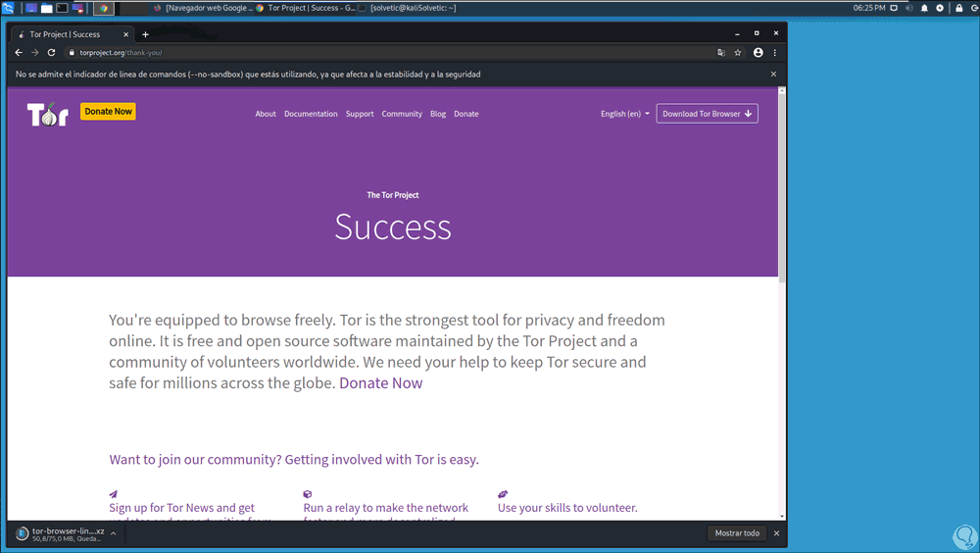Bookmark this page with the star icon
The height and width of the screenshot is (553, 980).
(x=738, y=53)
